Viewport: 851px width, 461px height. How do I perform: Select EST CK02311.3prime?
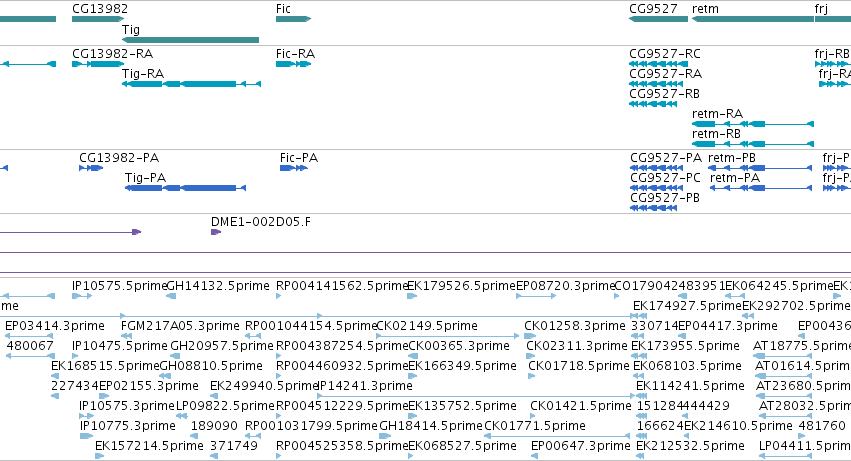point(577,346)
